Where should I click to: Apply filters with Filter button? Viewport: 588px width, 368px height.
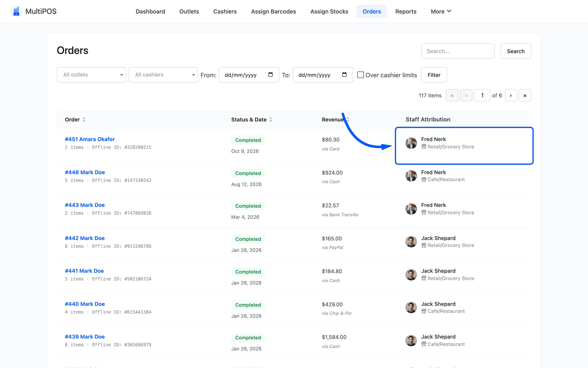tap(434, 75)
